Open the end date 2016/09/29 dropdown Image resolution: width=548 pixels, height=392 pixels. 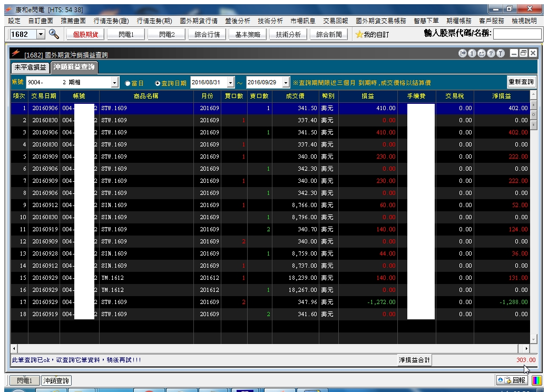tap(286, 82)
